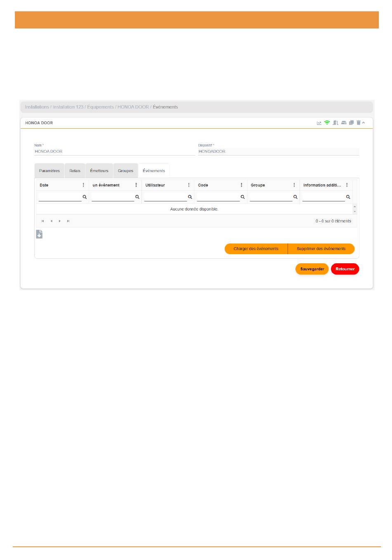The height and width of the screenshot is (560, 392).
Task: Click the door icon in header
Action: 335,123
